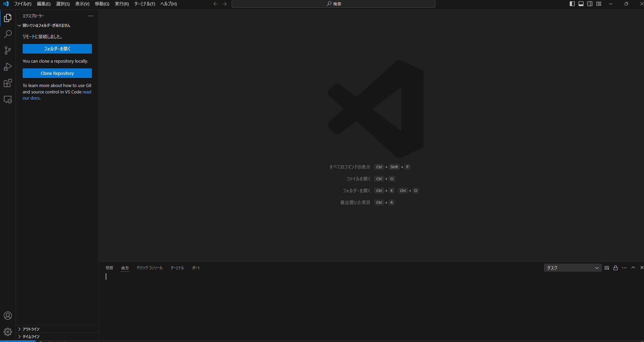Open the 選択(S) menu
The image size is (644, 342).
pos(63,4)
